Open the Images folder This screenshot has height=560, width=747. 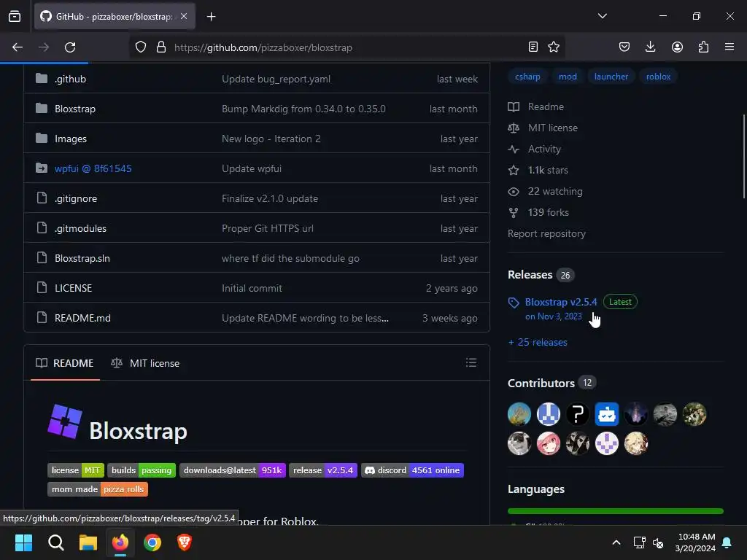coord(71,139)
